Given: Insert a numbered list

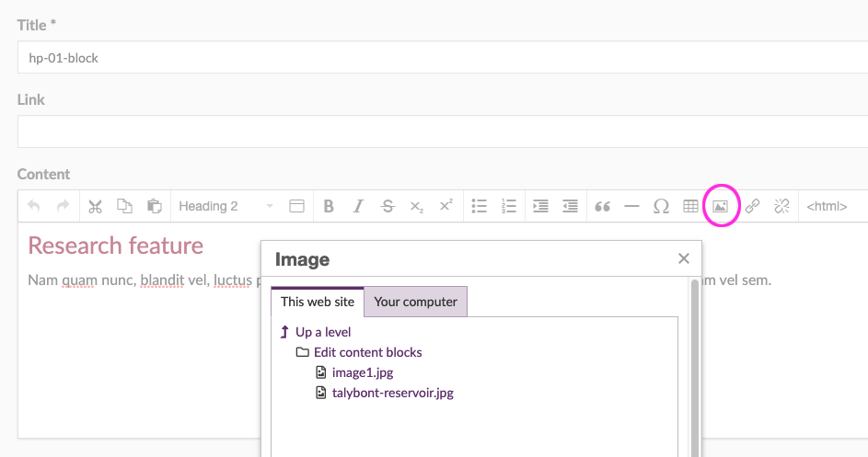Looking at the screenshot, I should tap(508, 206).
